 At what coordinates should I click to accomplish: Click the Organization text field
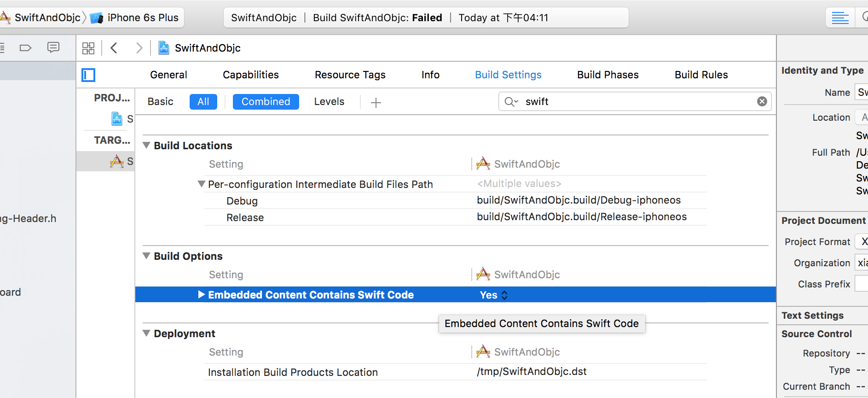pyautogui.click(x=861, y=263)
